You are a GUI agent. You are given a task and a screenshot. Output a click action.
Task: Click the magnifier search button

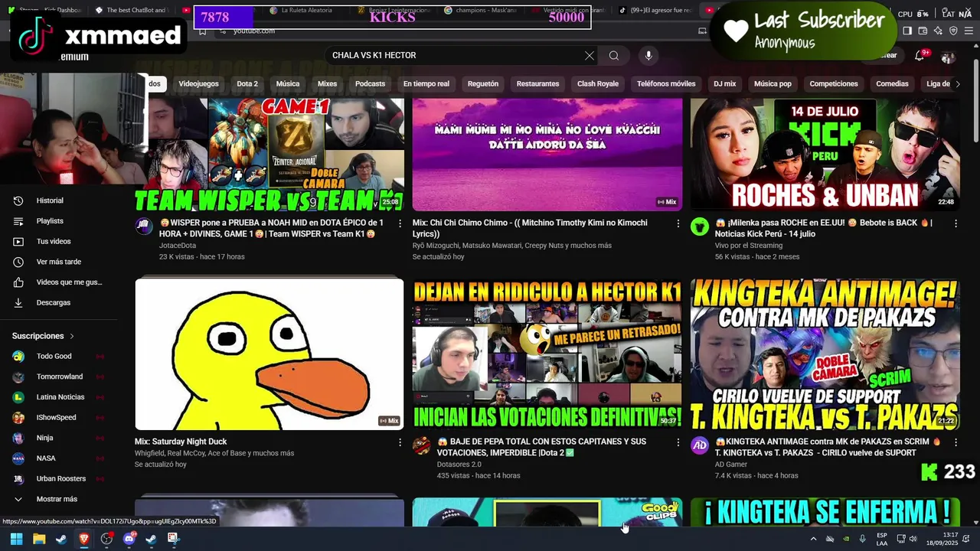[x=614, y=56]
